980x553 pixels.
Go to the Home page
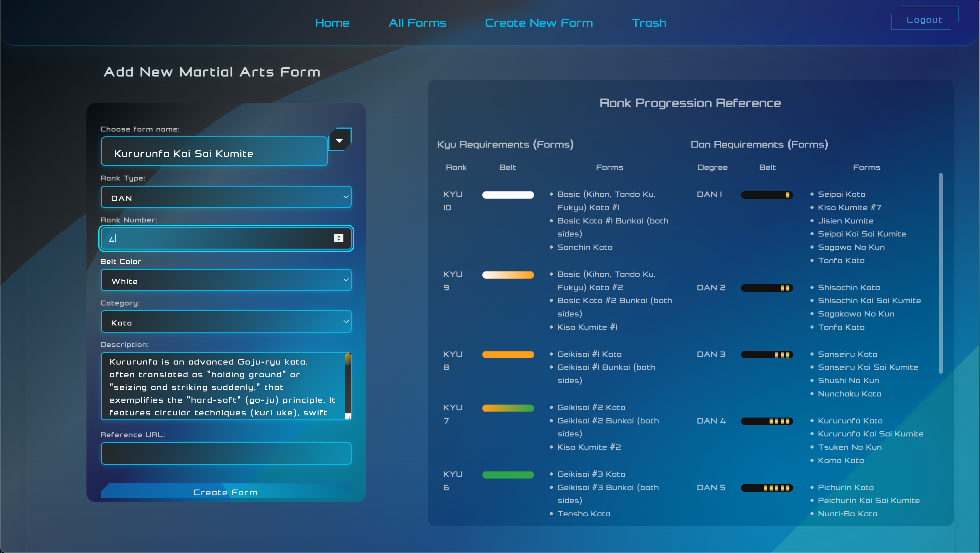332,23
